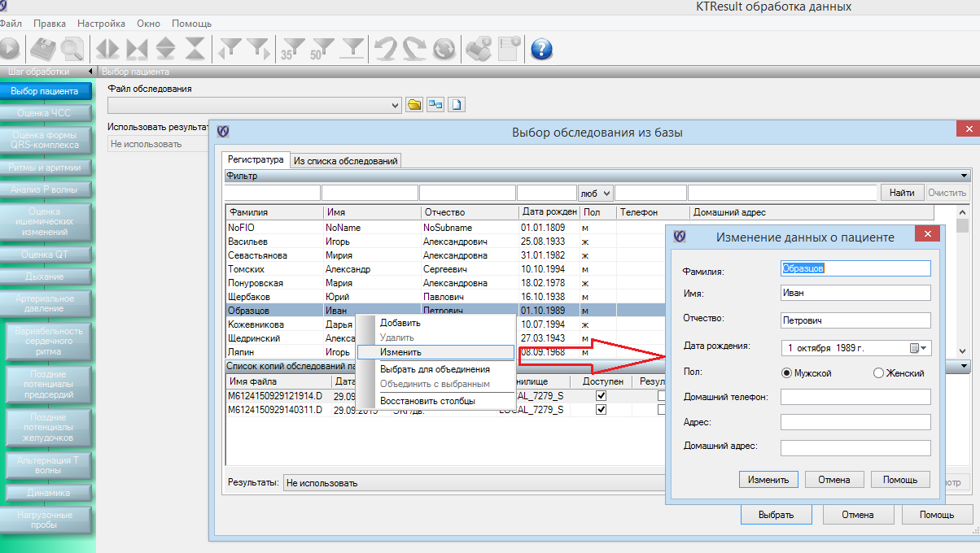Collapse the Фильтр section arrow
This screenshot has height=553, width=980.
(964, 175)
